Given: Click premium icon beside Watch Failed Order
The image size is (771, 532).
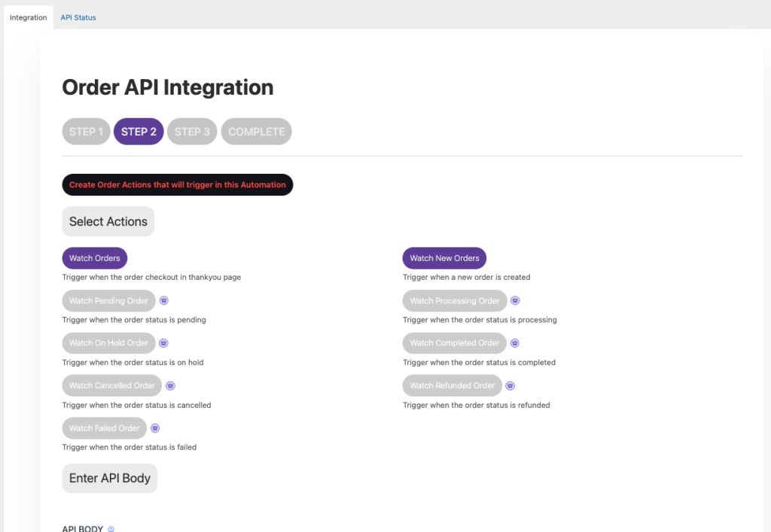Looking at the screenshot, I should pos(155,428).
